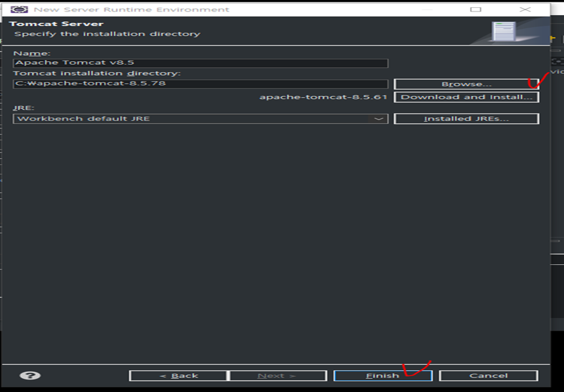Expand the JRE dropdown arrow
Viewport: 564px width, 392px height.
pos(378,119)
